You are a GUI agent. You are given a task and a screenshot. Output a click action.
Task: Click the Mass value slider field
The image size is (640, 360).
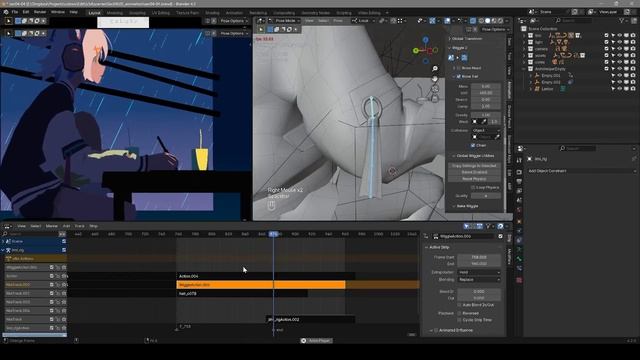(486, 87)
